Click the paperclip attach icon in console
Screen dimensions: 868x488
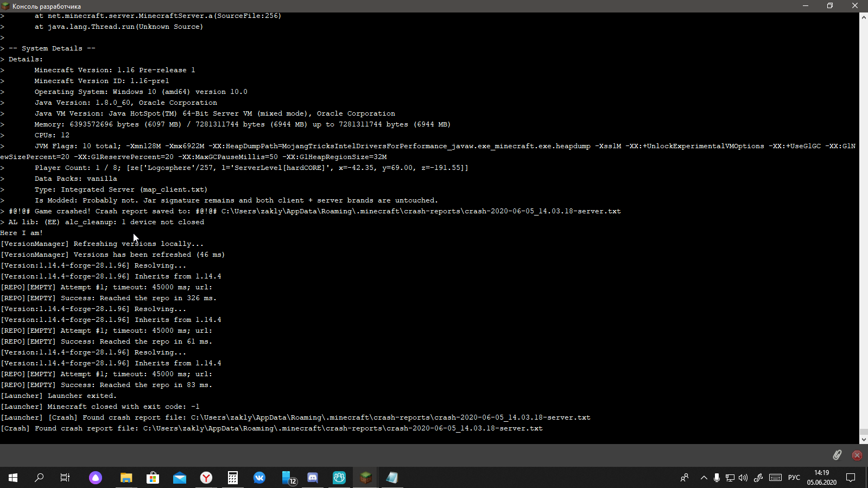click(837, 455)
